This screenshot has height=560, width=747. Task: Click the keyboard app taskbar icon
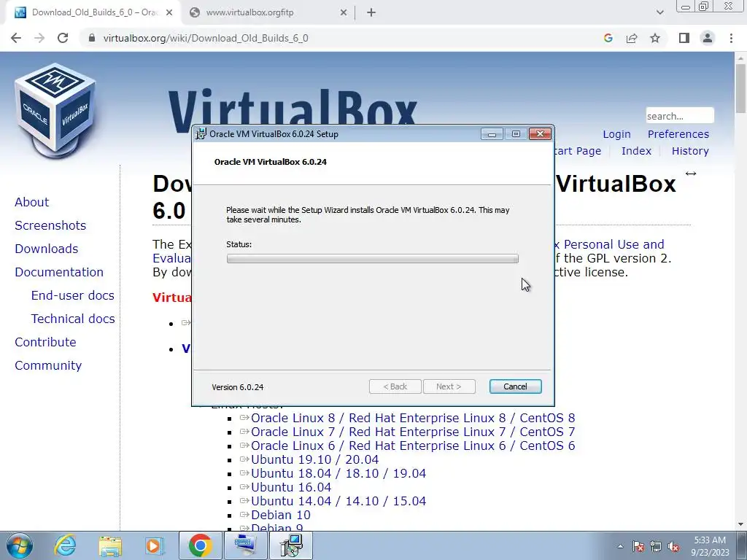click(x=245, y=545)
